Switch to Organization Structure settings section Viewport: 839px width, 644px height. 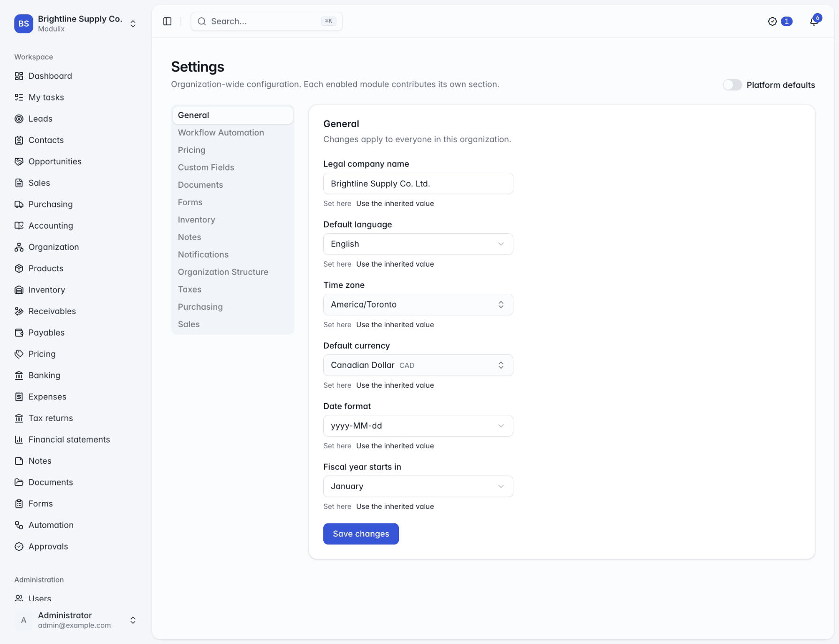coord(233,272)
